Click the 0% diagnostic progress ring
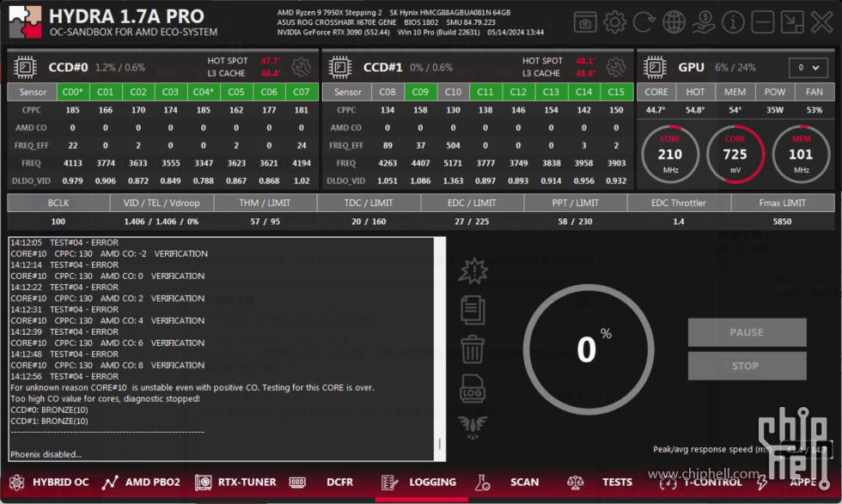The height and width of the screenshot is (504, 842). click(589, 349)
